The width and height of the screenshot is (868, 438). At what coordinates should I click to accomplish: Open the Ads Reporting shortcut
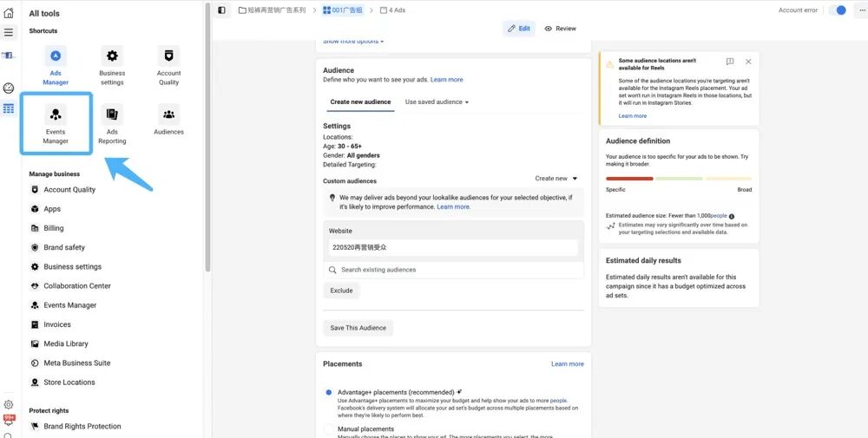(x=112, y=124)
